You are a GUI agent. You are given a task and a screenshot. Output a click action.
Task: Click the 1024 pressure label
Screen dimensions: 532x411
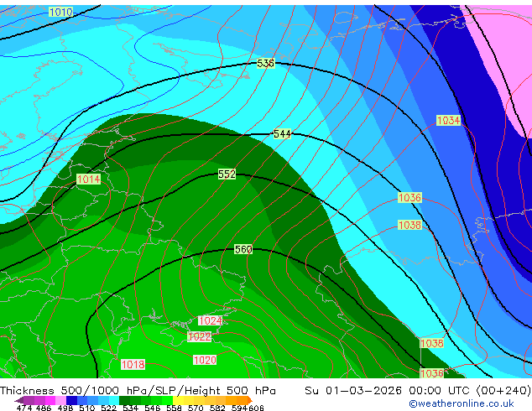(210, 320)
